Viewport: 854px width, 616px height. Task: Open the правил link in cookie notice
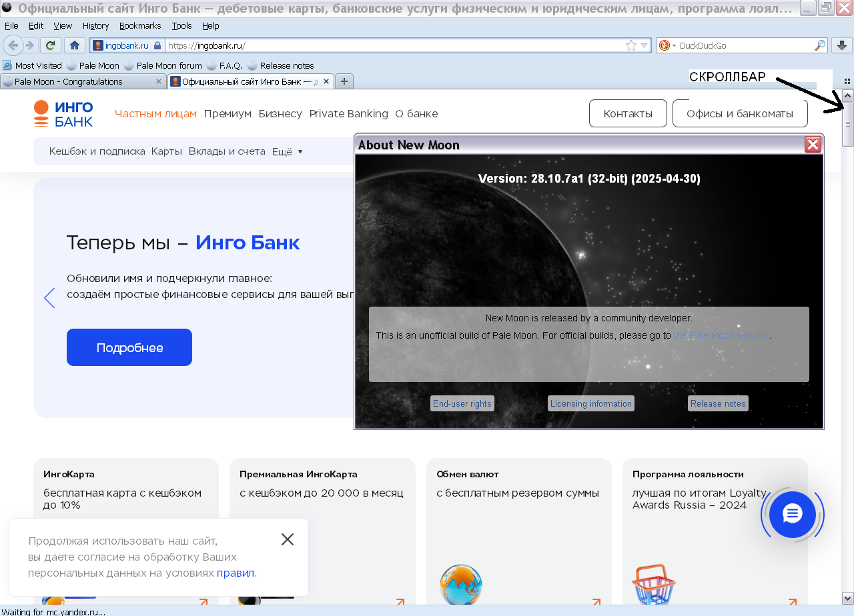(x=236, y=573)
